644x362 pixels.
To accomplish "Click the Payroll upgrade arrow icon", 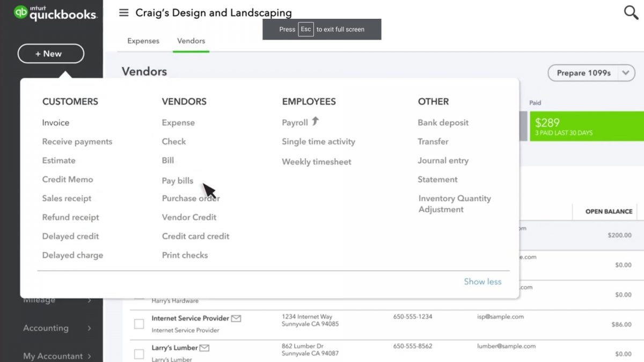I will [316, 121].
